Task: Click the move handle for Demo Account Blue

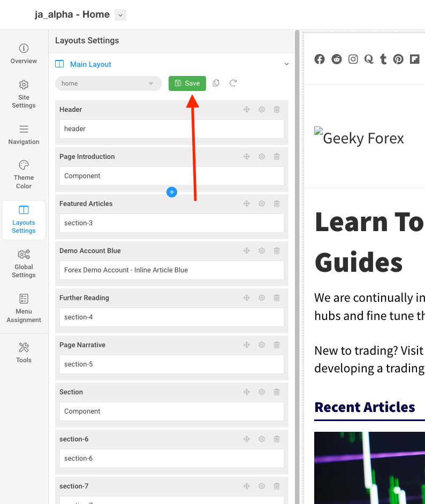Action: point(247,251)
